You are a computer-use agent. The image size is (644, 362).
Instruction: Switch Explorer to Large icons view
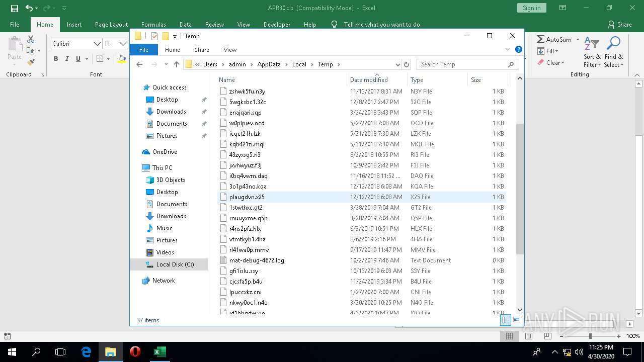click(x=516, y=320)
